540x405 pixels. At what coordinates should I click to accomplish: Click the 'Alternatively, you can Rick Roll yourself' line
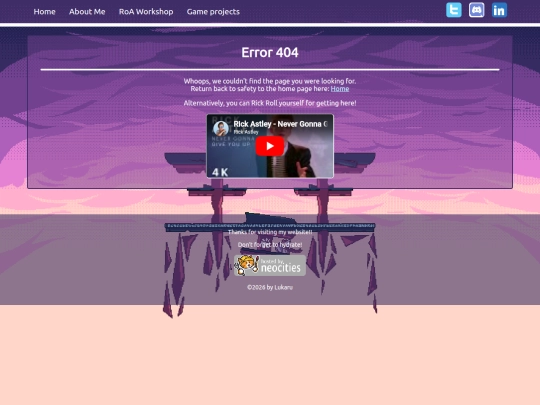[x=270, y=103]
